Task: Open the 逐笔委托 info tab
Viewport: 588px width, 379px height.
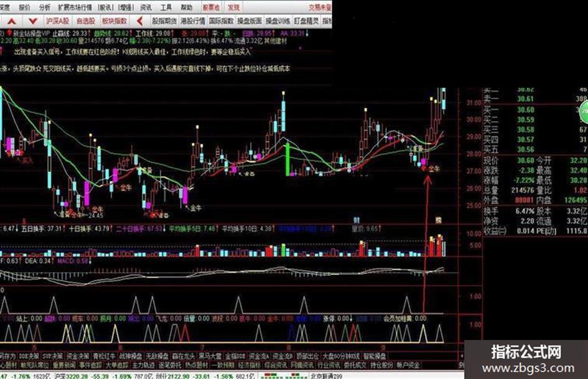Action: coord(170,365)
